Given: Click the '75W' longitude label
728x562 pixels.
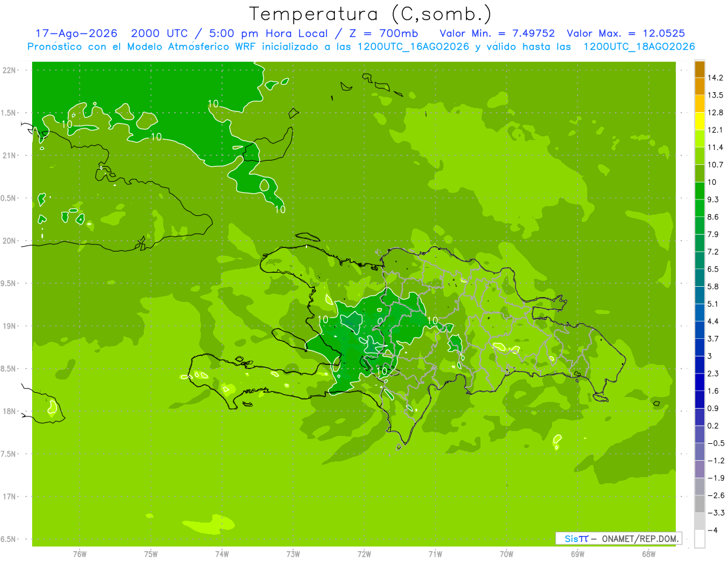Looking at the screenshot, I should (151, 554).
